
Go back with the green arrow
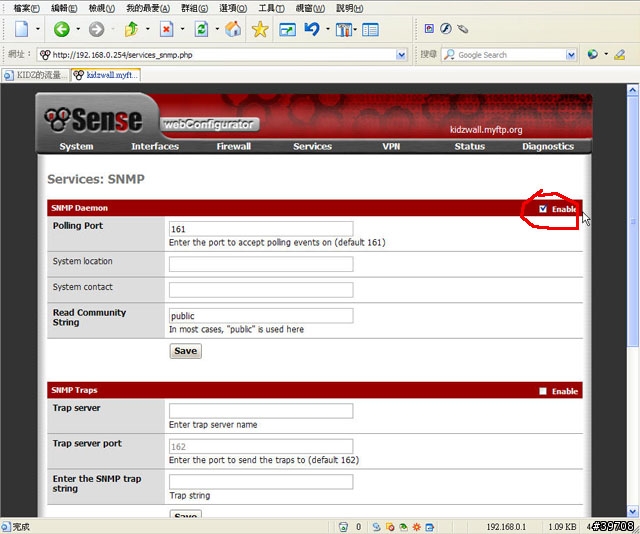click(x=62, y=29)
